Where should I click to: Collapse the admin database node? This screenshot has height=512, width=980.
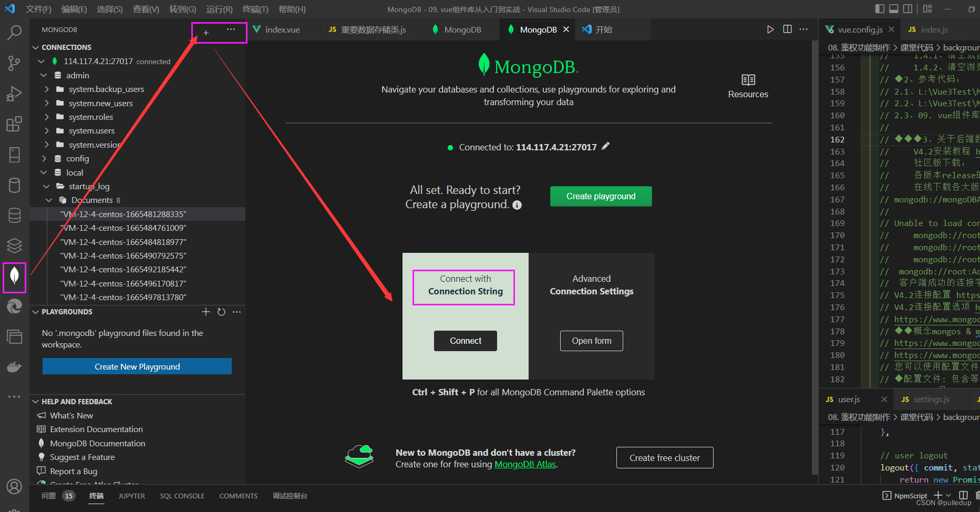(x=44, y=75)
